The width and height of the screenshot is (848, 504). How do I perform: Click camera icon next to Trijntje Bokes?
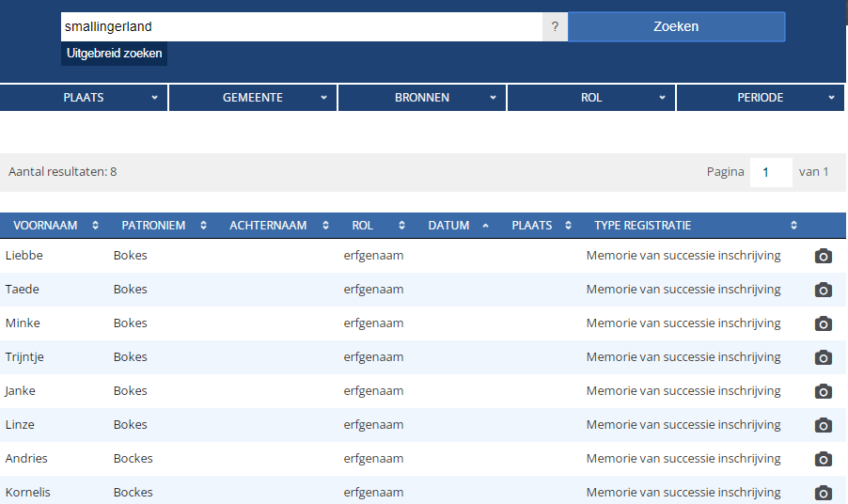click(823, 357)
